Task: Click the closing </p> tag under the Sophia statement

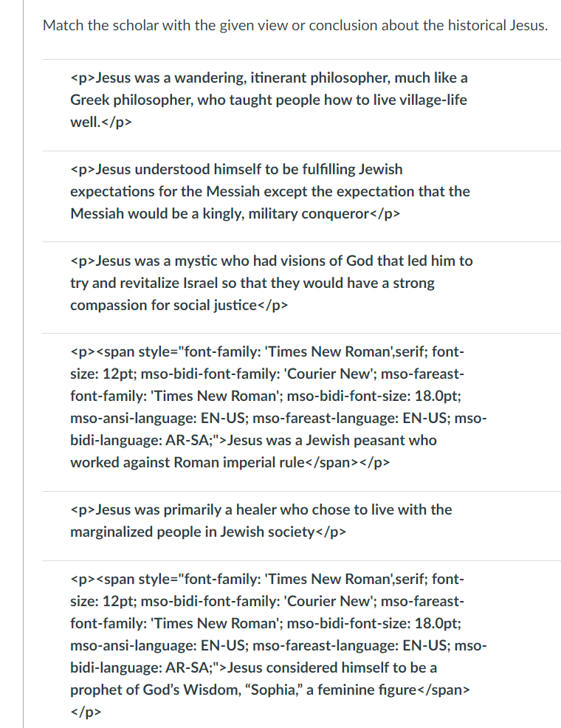Action: [86, 712]
